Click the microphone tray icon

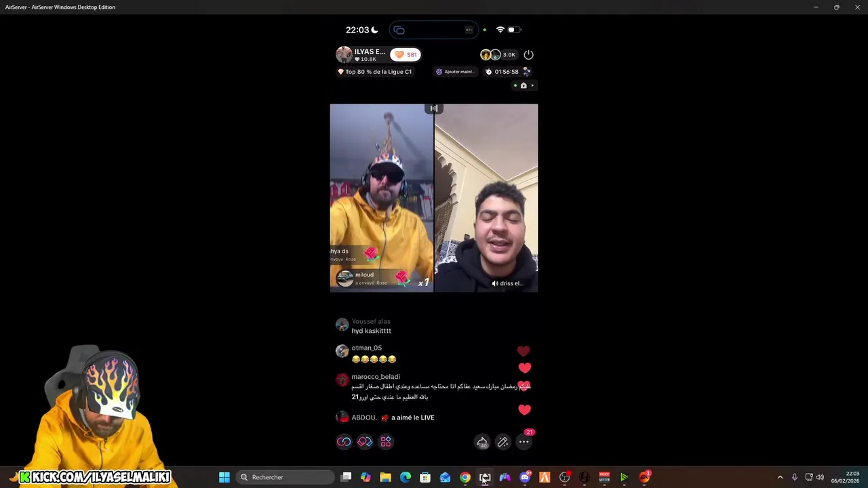pos(795,477)
